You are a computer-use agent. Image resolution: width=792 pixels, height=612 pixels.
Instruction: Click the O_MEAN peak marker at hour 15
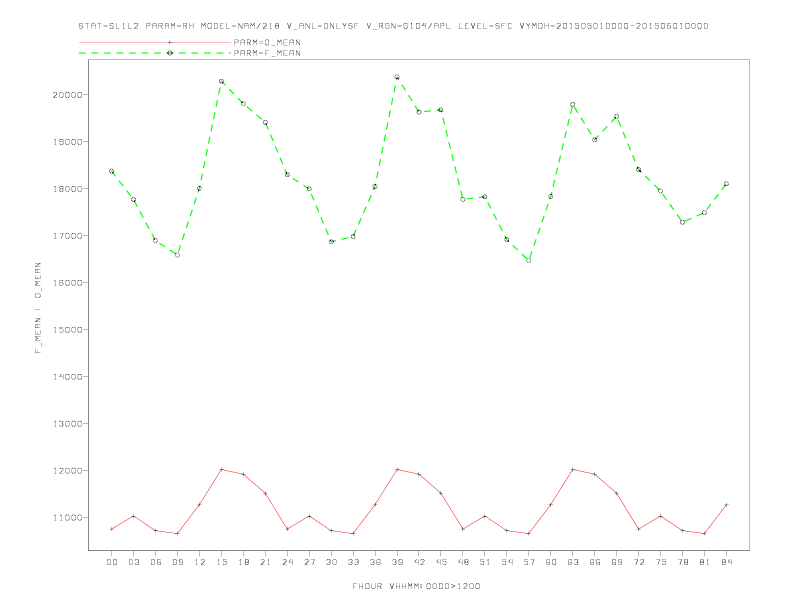221,469
